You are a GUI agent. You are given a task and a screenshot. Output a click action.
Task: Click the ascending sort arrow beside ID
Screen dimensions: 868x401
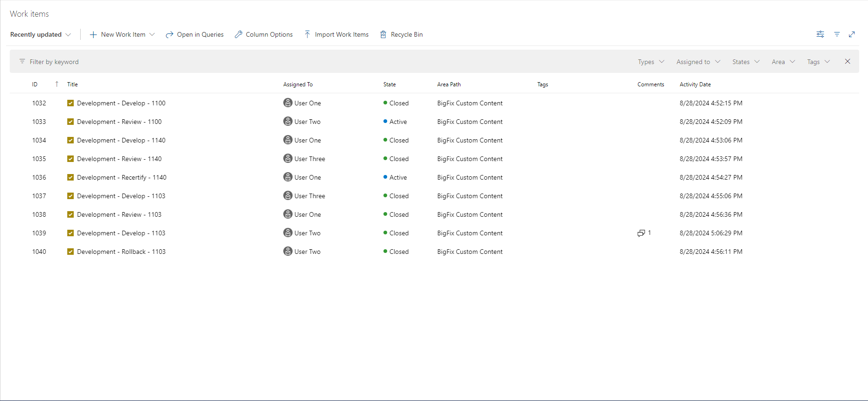(x=57, y=84)
